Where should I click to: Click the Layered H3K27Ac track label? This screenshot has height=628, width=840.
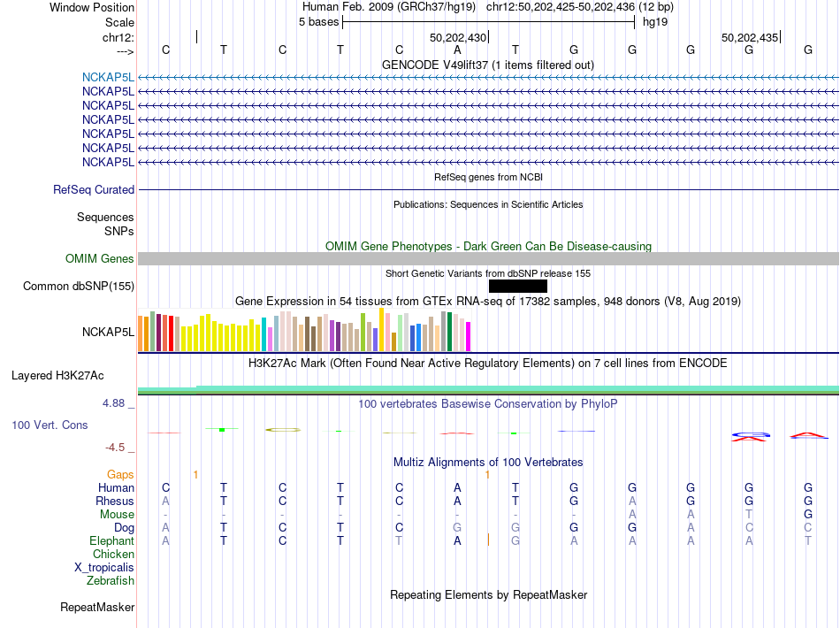coord(57,376)
